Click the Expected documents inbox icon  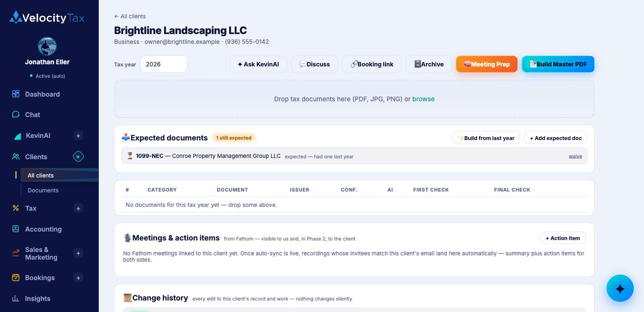point(126,137)
